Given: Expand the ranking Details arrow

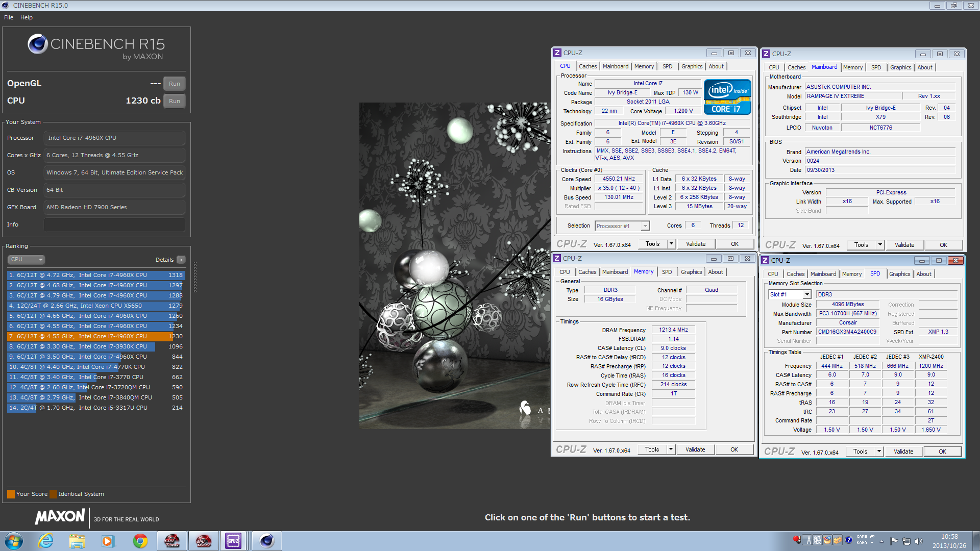Looking at the screenshot, I should click(181, 260).
